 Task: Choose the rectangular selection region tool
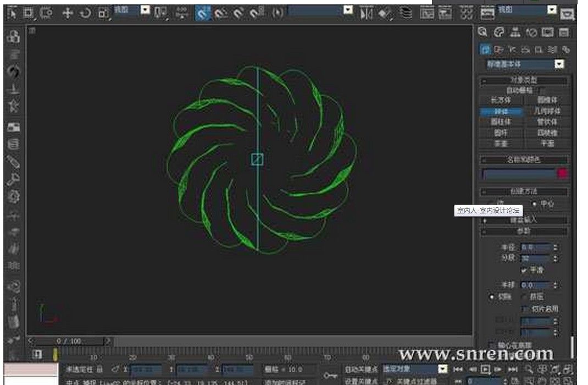click(29, 14)
